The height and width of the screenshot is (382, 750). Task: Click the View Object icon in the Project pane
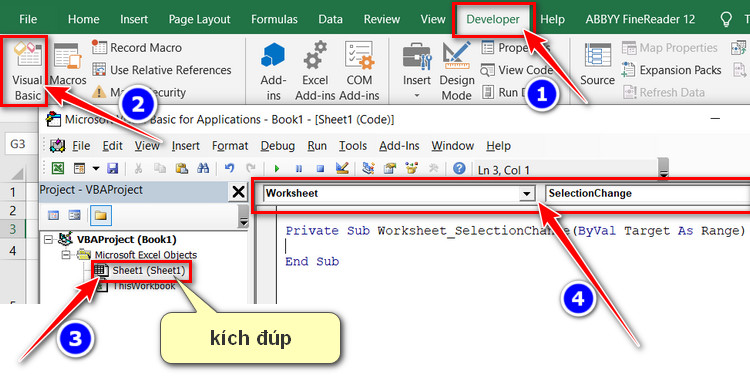click(75, 215)
